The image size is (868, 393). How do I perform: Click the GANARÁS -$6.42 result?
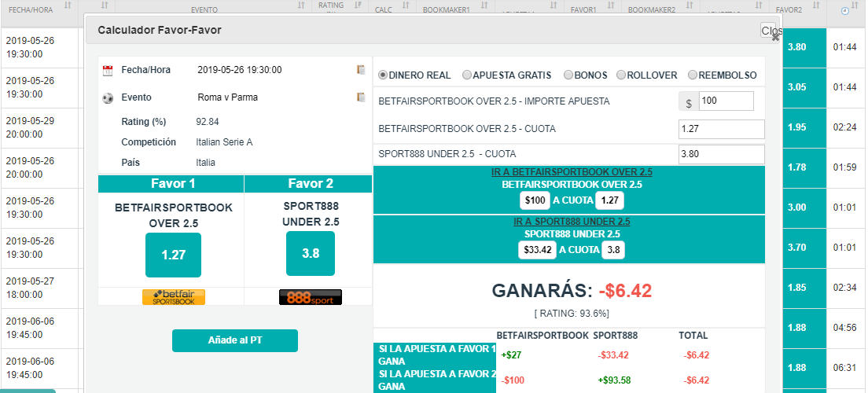572,291
